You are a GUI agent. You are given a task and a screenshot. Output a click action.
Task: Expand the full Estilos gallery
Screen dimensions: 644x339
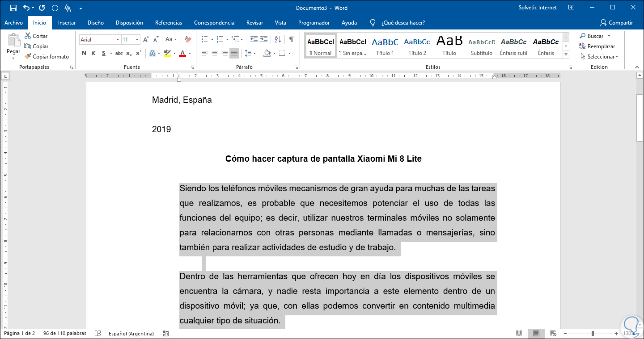coord(566,54)
